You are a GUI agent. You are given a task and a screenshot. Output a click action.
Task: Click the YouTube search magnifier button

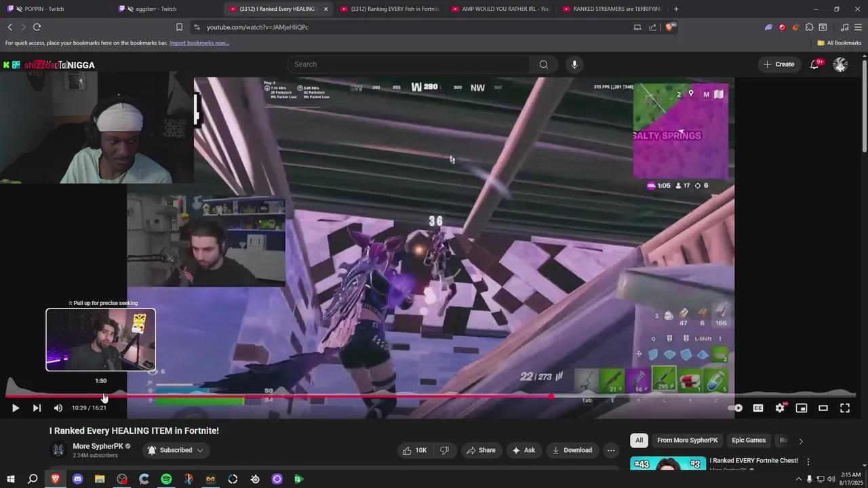tap(544, 64)
